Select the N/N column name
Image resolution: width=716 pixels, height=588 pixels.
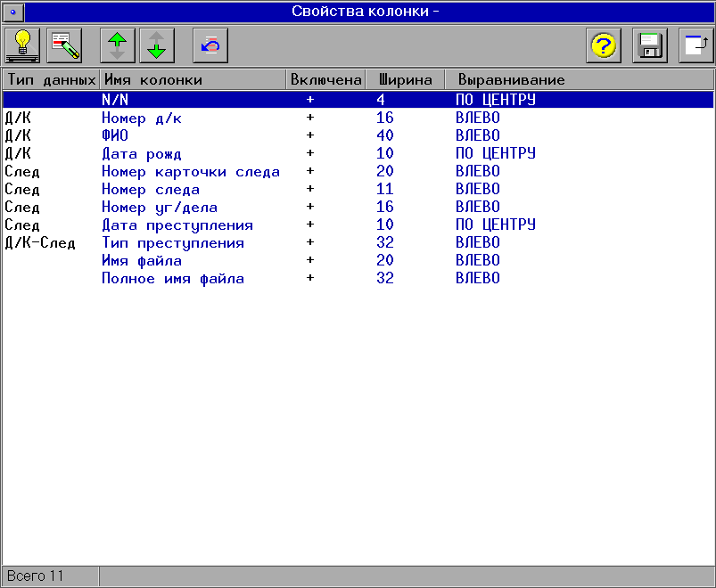pos(115,100)
